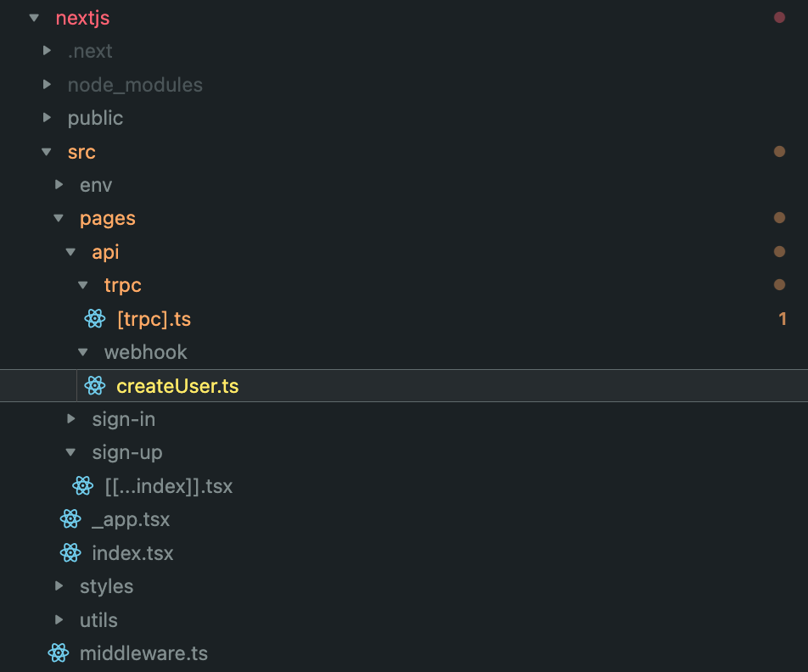The image size is (808, 672).
Task: Click the React icon beside middleware.ts
Action: point(59,653)
